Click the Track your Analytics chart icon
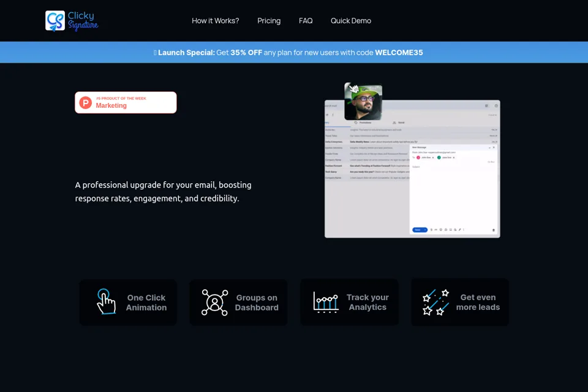 326,303
